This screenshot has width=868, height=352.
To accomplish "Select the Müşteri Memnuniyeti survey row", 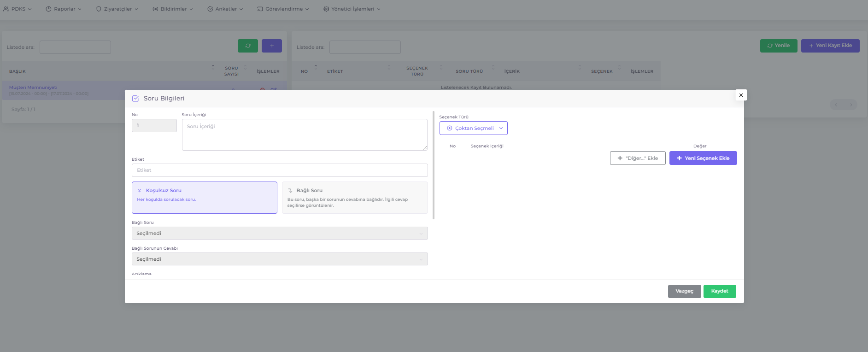I will [144, 90].
